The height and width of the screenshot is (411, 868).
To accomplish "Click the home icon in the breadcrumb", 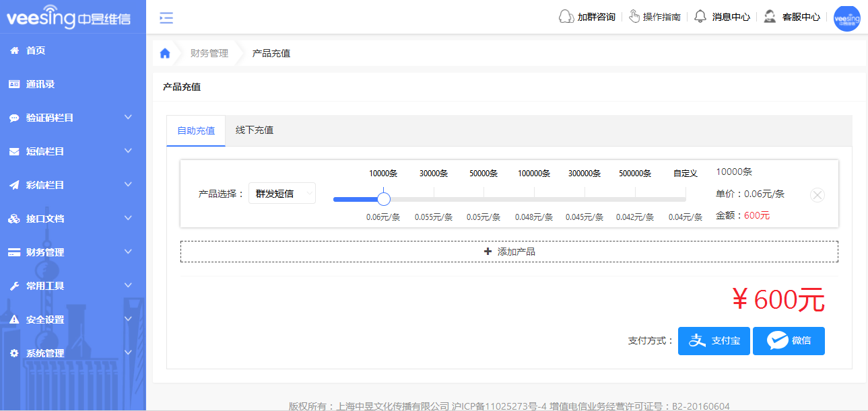I will 164,53.
